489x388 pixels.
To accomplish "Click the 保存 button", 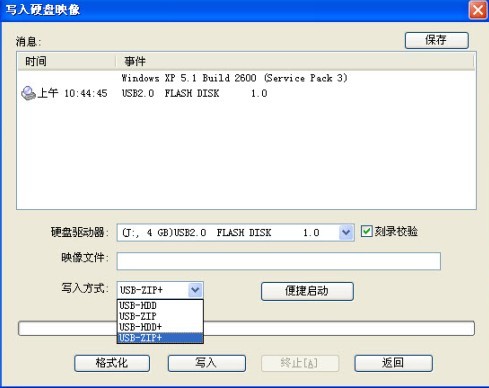I will pyautogui.click(x=437, y=40).
